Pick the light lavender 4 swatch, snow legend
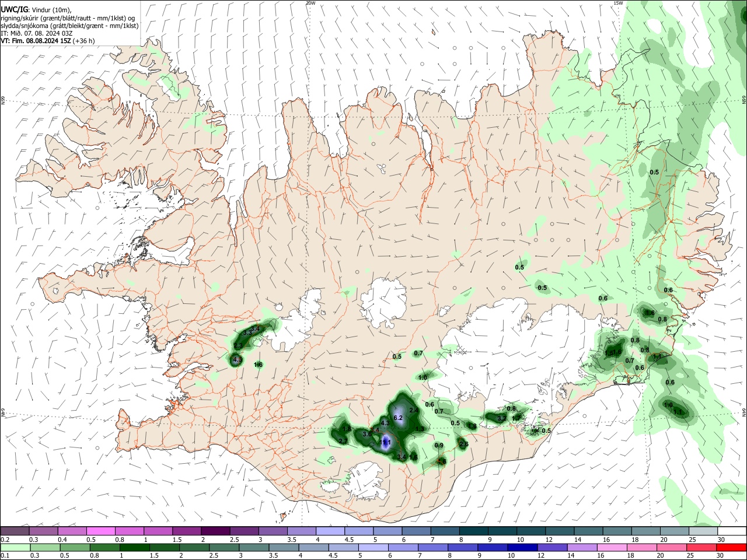This screenshot has width=747, height=560. (x=330, y=531)
